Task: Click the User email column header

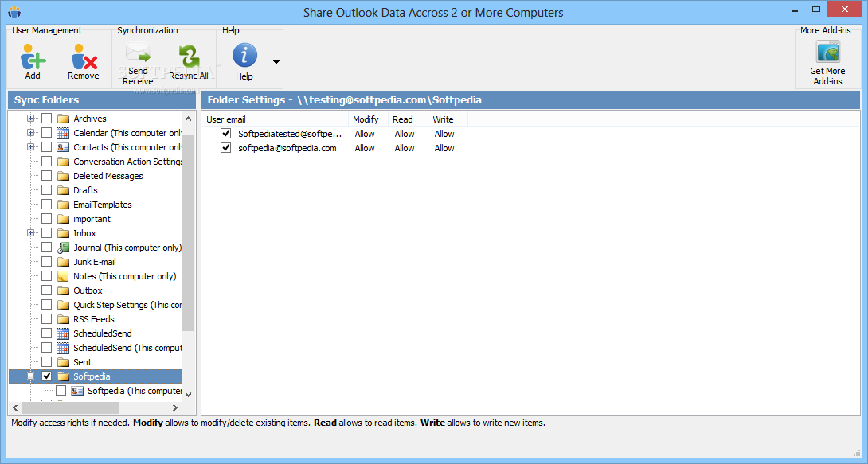Action: (275, 119)
